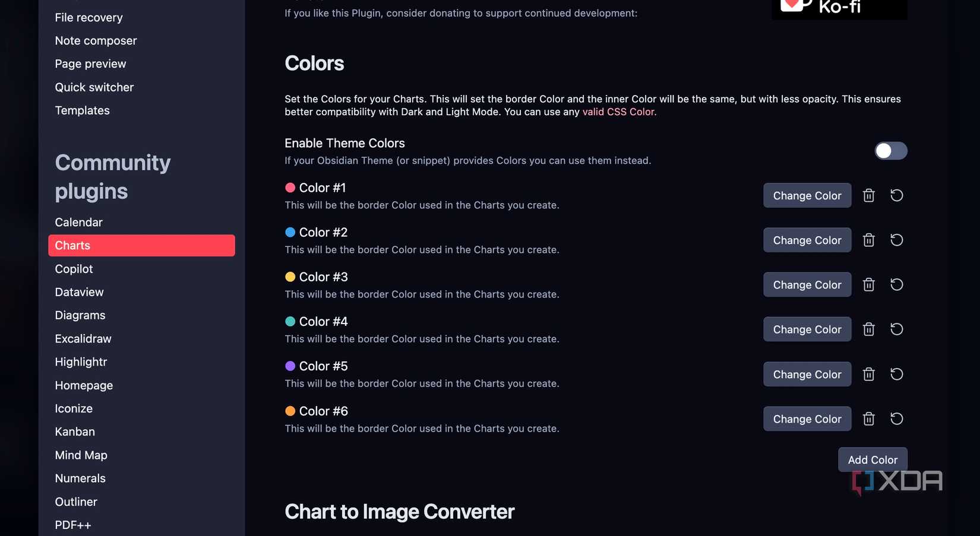This screenshot has width=980, height=536.
Task: Click Change Color for Color #1
Action: pyautogui.click(x=807, y=195)
